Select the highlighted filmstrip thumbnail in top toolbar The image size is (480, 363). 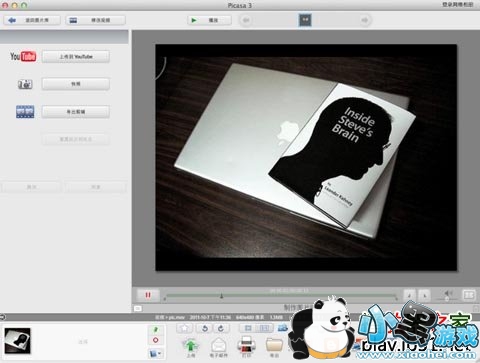pos(305,20)
